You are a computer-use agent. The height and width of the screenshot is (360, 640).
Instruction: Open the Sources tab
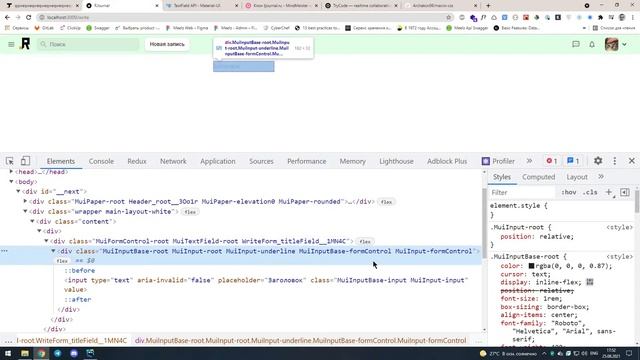click(261, 161)
